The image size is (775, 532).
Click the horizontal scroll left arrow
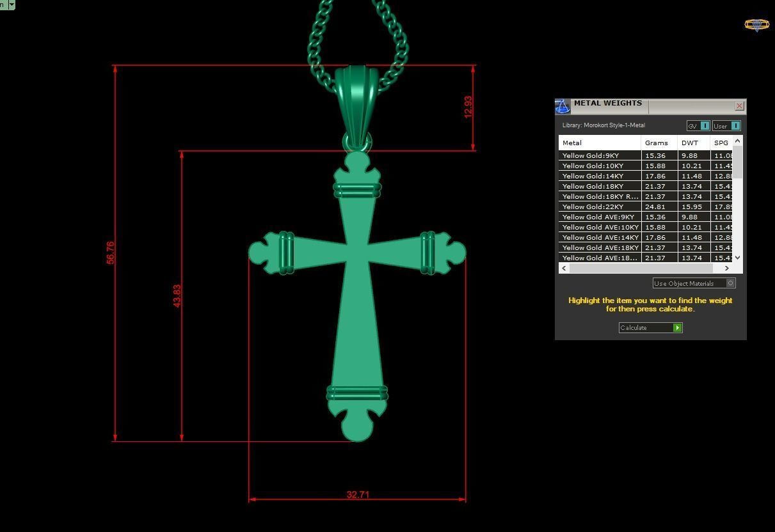(564, 269)
